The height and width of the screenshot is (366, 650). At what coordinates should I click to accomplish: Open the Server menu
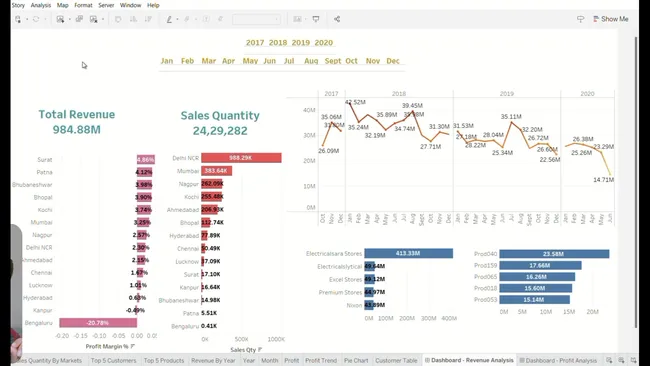[x=106, y=5]
